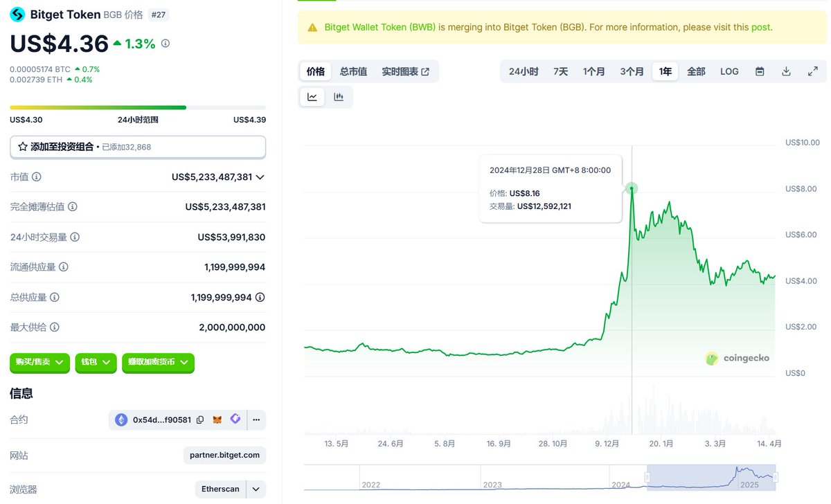Click the 24h volume US$53,991,830
Viewport: 831px width, 504px height.
point(231,237)
